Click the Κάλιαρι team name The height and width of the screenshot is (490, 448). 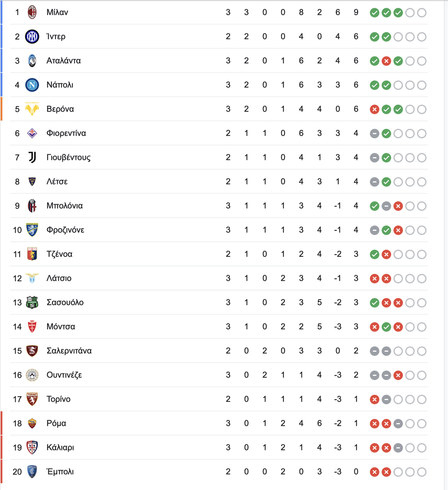click(x=60, y=447)
